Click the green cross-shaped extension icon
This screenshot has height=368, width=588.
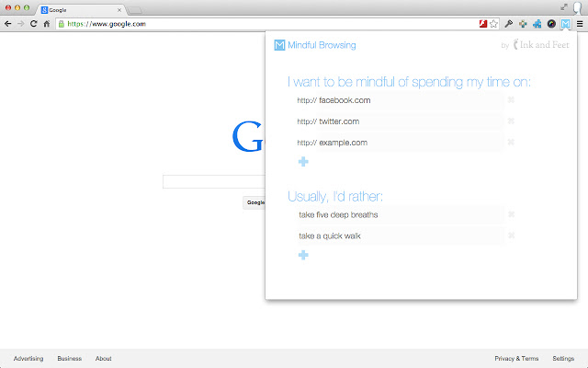[523, 24]
